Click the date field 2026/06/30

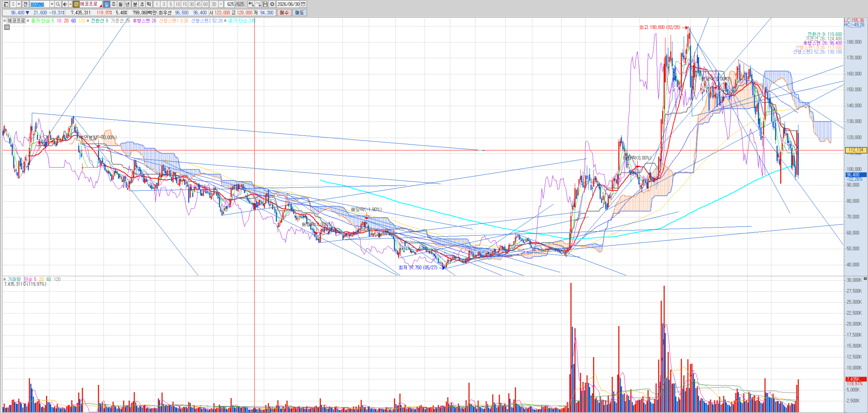click(x=288, y=4)
